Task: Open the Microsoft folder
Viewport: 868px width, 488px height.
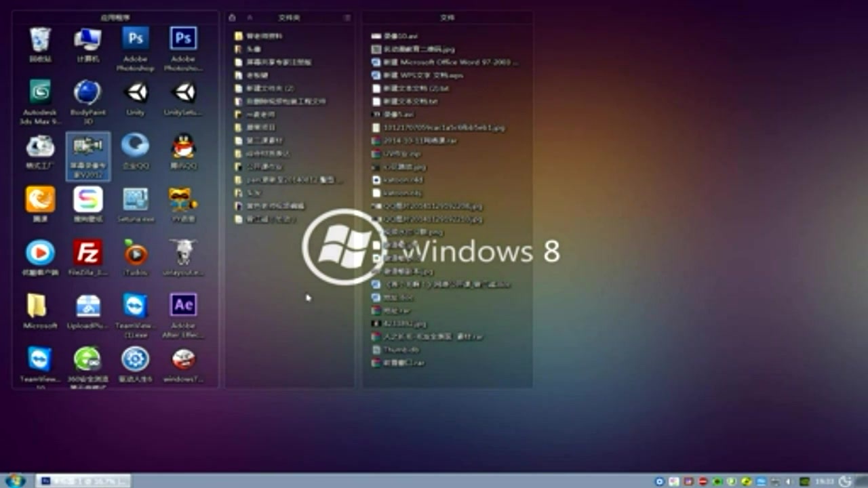Action: coord(40,311)
